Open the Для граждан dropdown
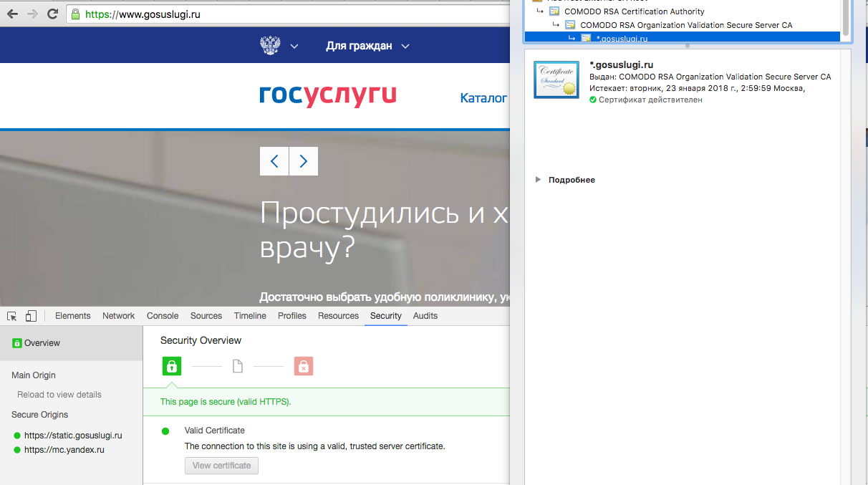 pyautogui.click(x=367, y=46)
